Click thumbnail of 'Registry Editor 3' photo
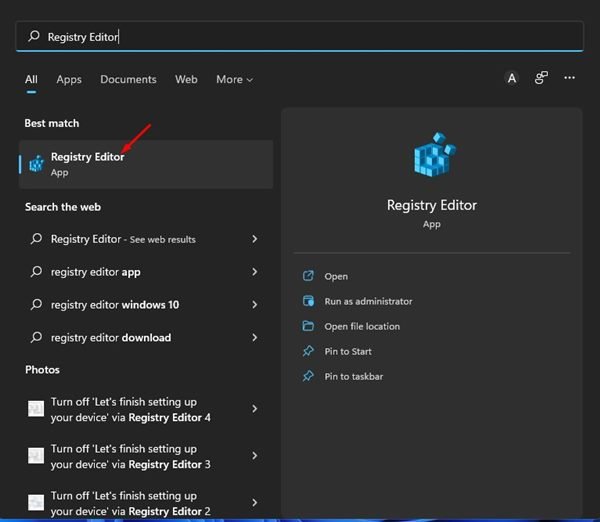 click(x=36, y=456)
